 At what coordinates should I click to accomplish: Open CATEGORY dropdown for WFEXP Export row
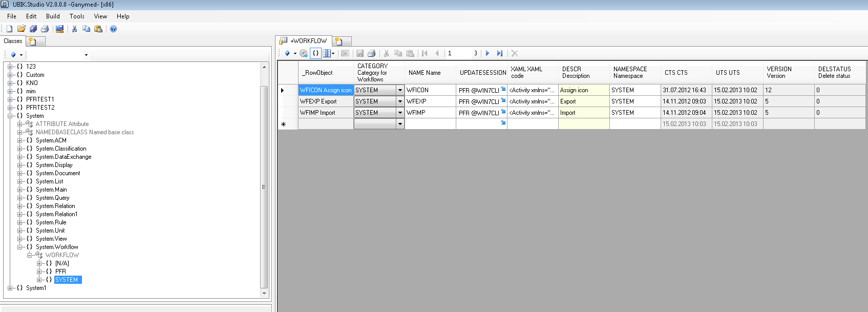(x=400, y=101)
